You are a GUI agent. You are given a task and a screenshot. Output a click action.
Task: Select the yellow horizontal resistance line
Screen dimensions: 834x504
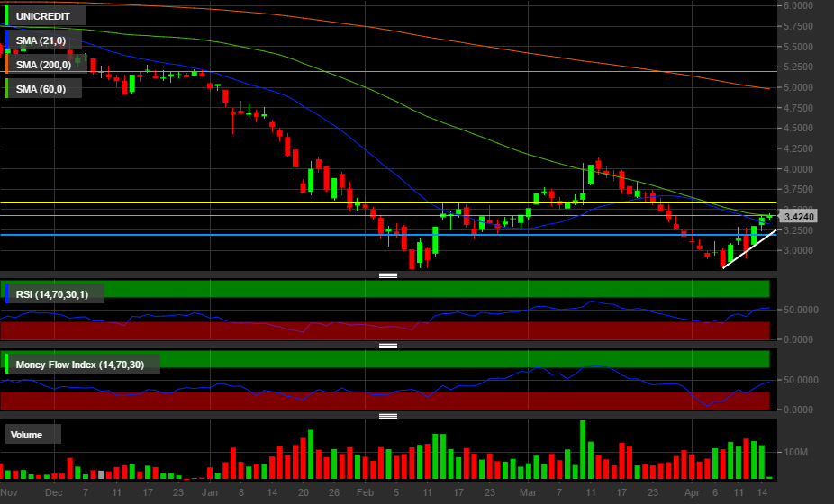tap(270, 202)
